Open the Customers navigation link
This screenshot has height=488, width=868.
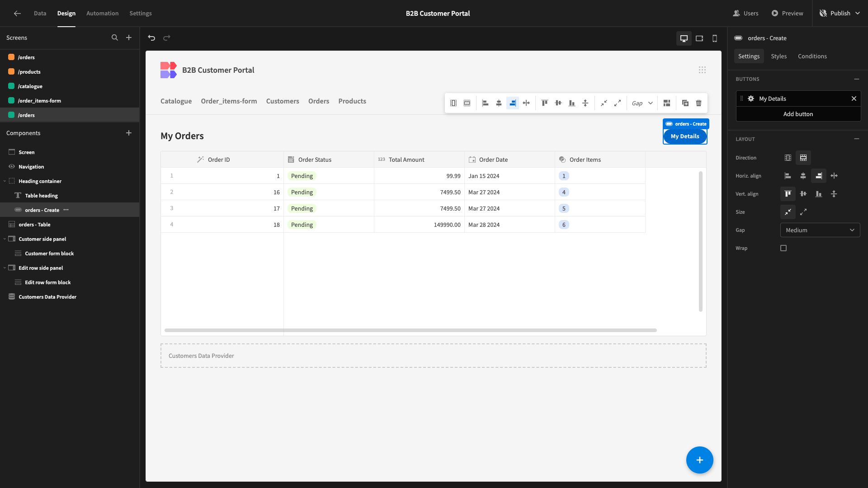click(x=283, y=101)
